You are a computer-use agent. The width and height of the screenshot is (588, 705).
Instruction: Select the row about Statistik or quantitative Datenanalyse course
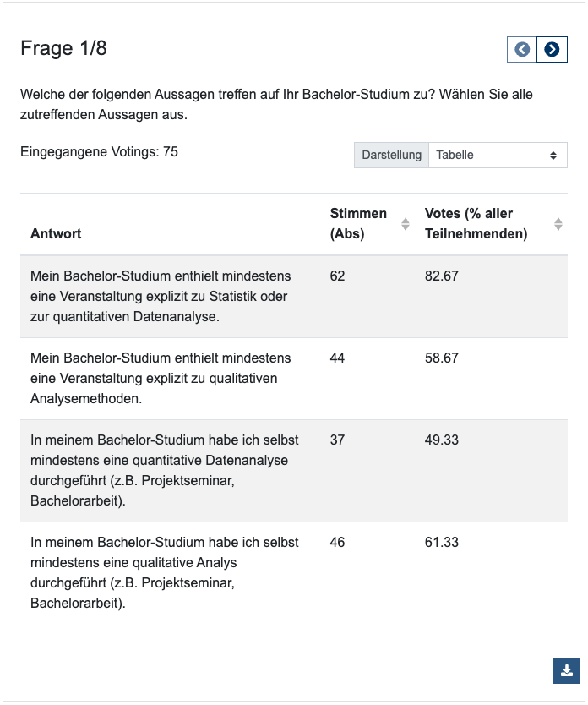(x=161, y=296)
